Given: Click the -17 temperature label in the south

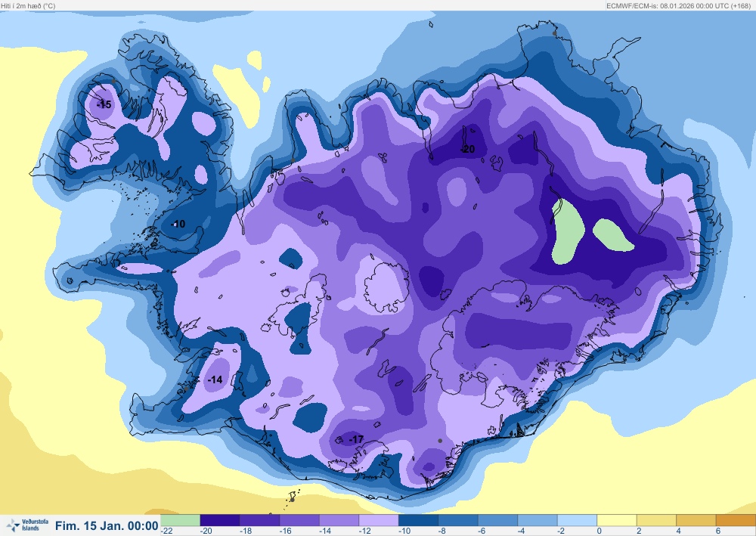Looking at the screenshot, I should (356, 439).
